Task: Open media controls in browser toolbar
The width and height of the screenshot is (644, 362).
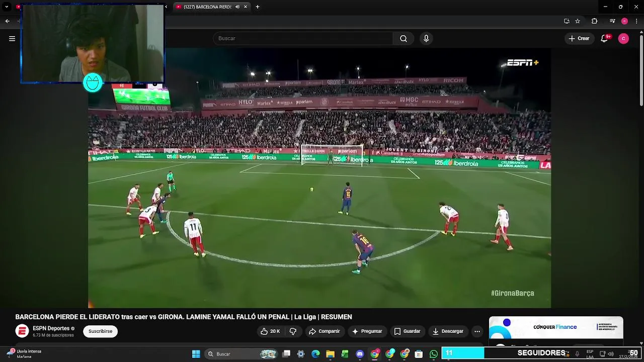Action: (x=612, y=21)
